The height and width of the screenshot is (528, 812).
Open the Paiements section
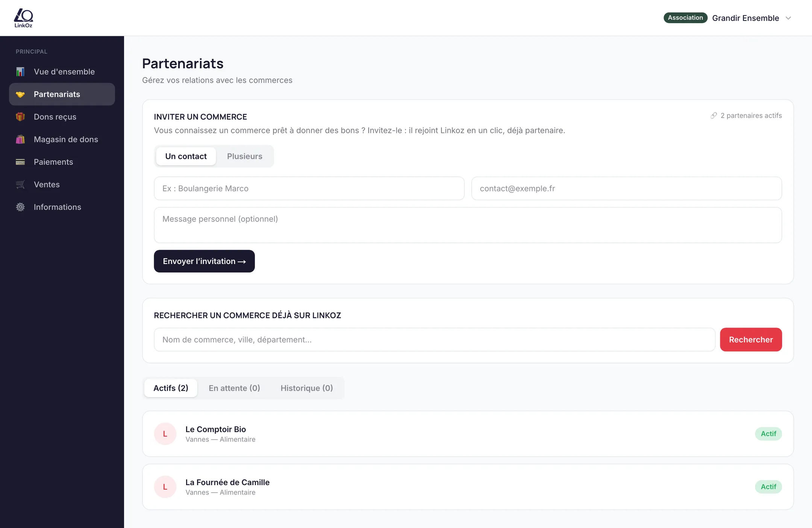click(x=62, y=162)
